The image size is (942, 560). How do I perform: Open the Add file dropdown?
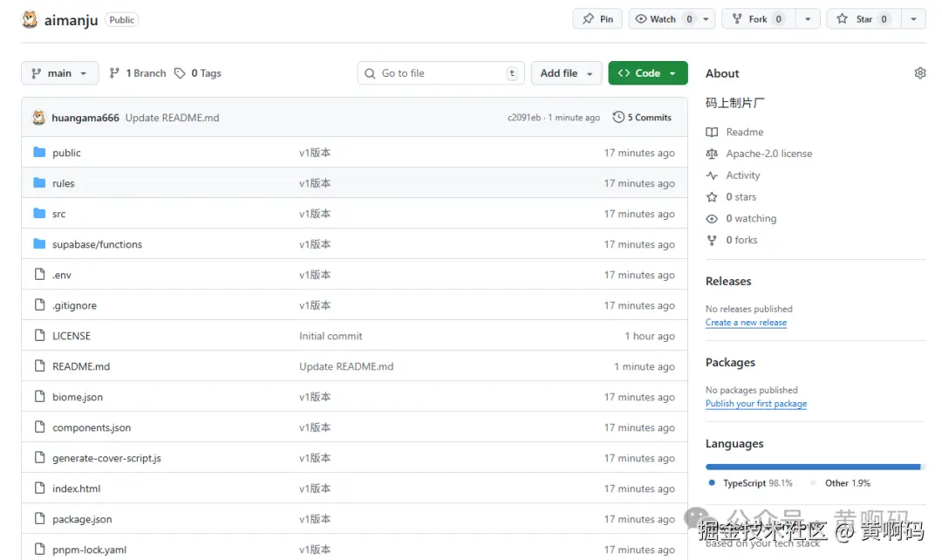pyautogui.click(x=567, y=73)
